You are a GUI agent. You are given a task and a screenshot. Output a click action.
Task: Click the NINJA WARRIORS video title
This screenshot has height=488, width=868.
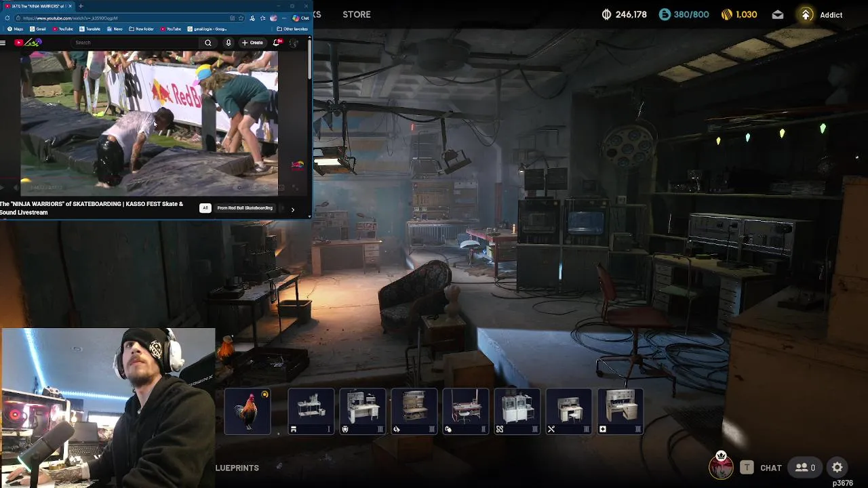point(92,208)
